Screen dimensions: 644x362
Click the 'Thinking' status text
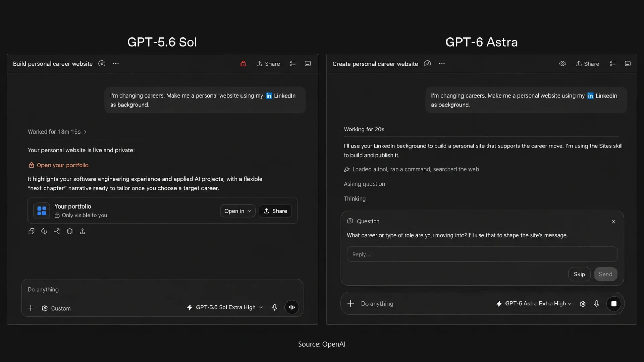pos(355,199)
